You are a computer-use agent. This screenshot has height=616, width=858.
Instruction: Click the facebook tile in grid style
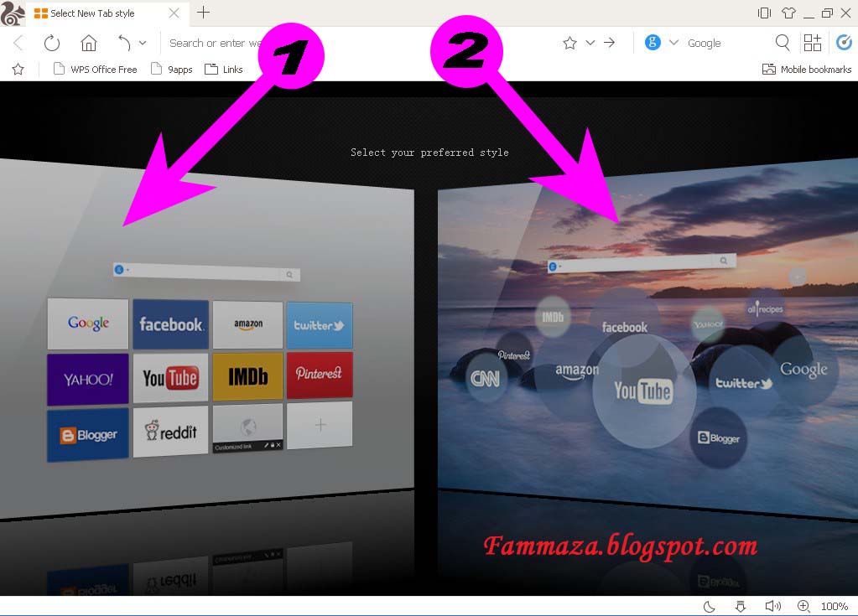(171, 324)
